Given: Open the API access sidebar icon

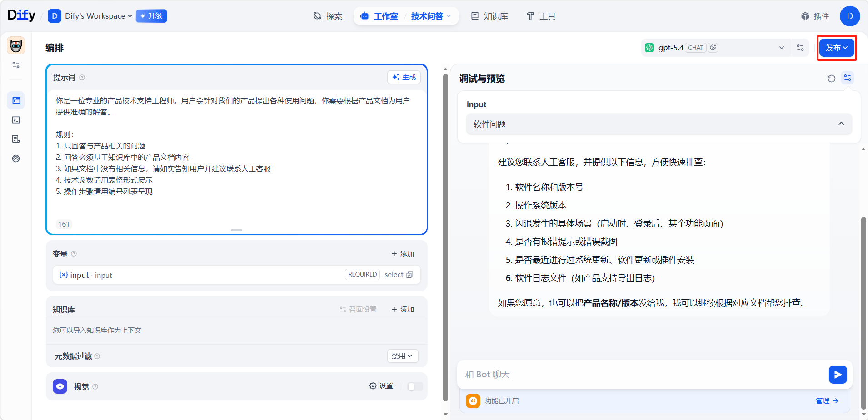Looking at the screenshot, I should coord(16,120).
